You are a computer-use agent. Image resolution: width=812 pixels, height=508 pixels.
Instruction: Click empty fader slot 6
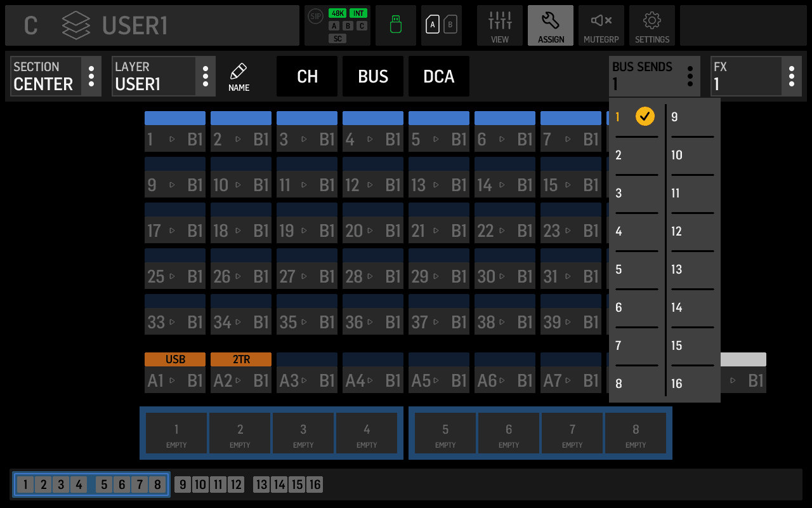click(x=509, y=433)
